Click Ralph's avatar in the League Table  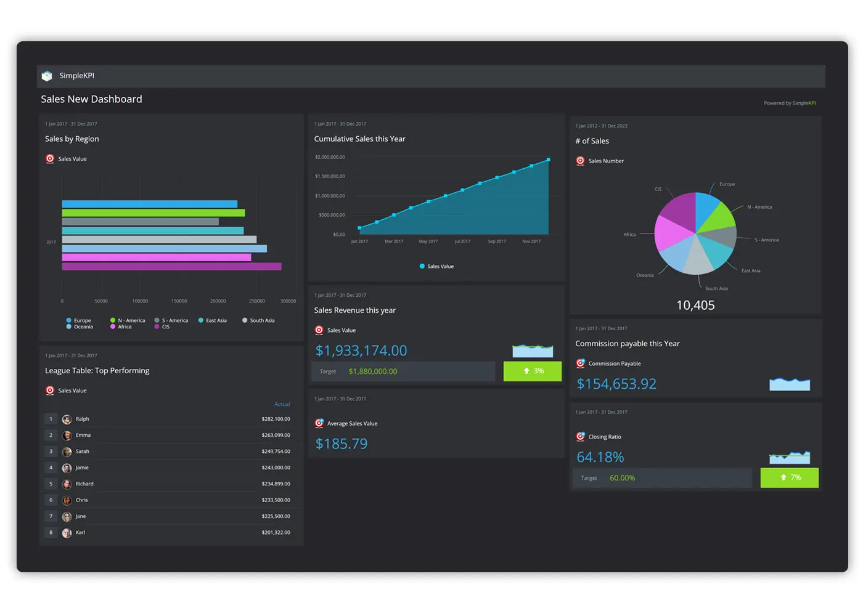pyautogui.click(x=67, y=419)
